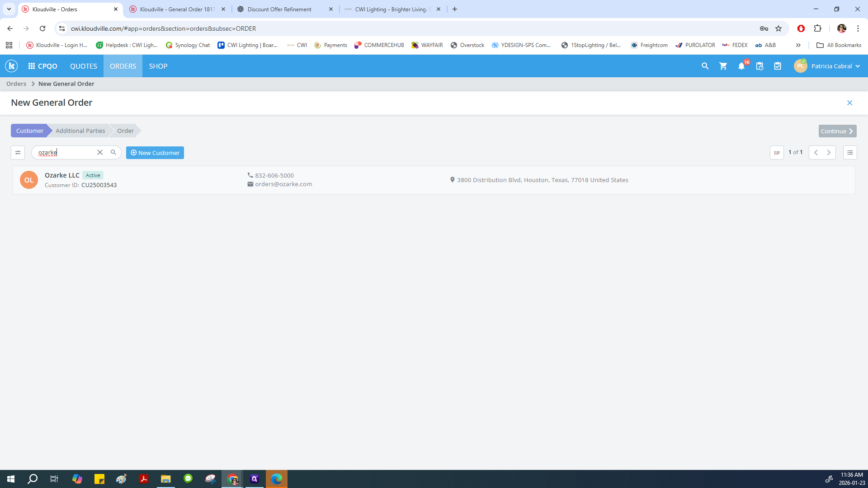Open the shopping cart icon
Screen dimensions: 868x488
pyautogui.click(x=723, y=66)
